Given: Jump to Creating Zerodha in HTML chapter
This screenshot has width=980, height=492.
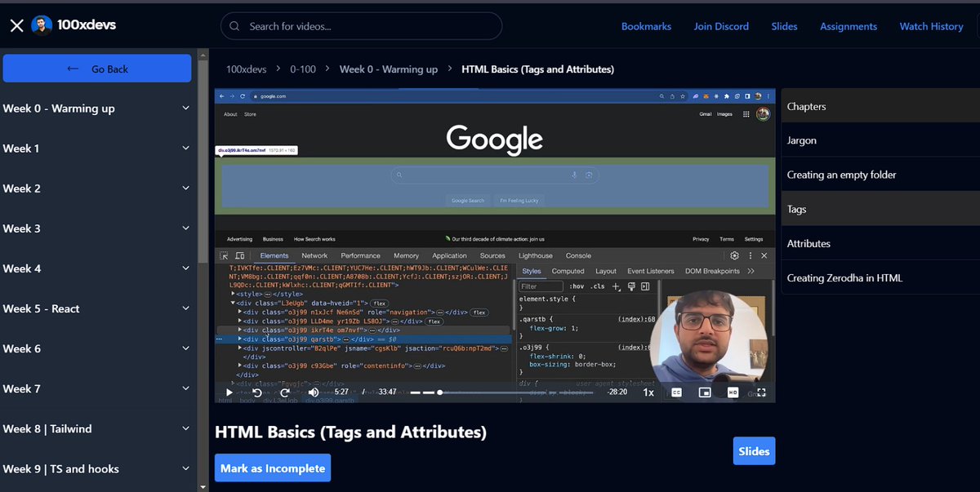Looking at the screenshot, I should point(880,277).
